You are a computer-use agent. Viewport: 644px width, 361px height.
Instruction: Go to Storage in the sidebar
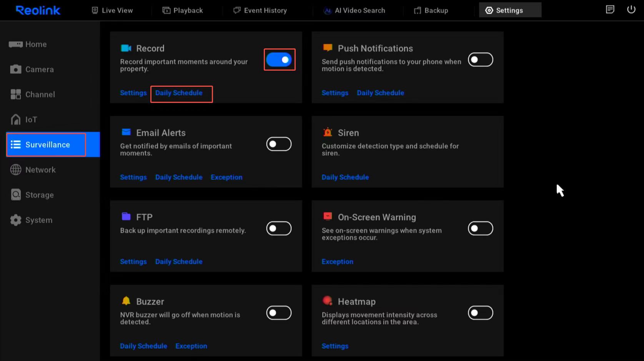point(50,195)
